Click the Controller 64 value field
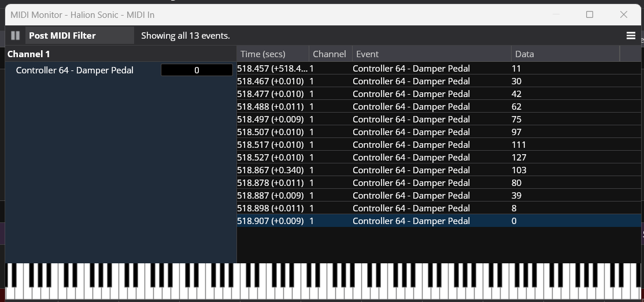 click(197, 70)
